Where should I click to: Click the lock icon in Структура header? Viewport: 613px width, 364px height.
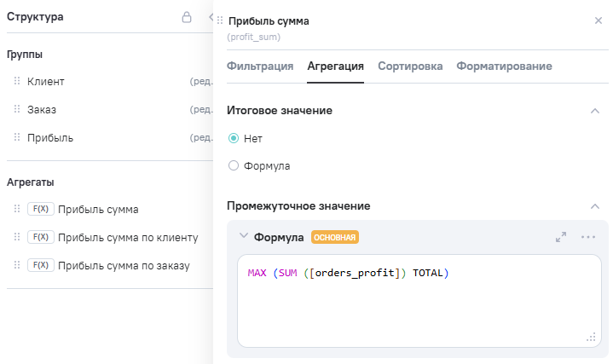pos(187,17)
